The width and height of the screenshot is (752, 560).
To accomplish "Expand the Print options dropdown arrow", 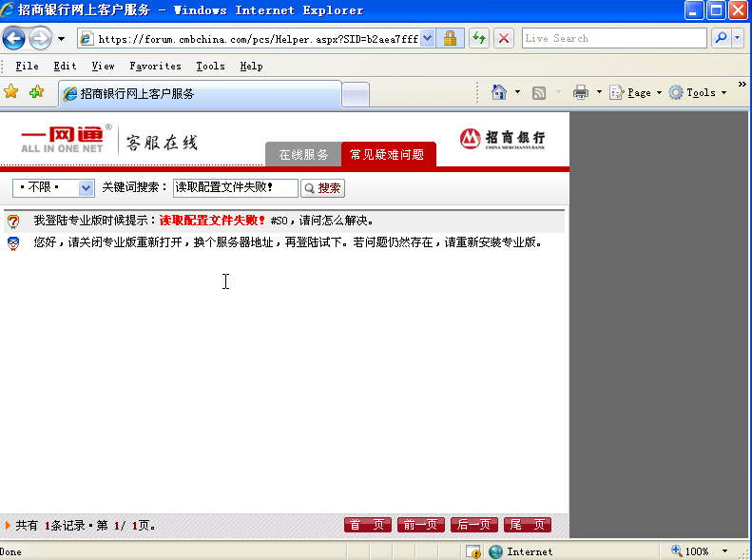I will [599, 92].
